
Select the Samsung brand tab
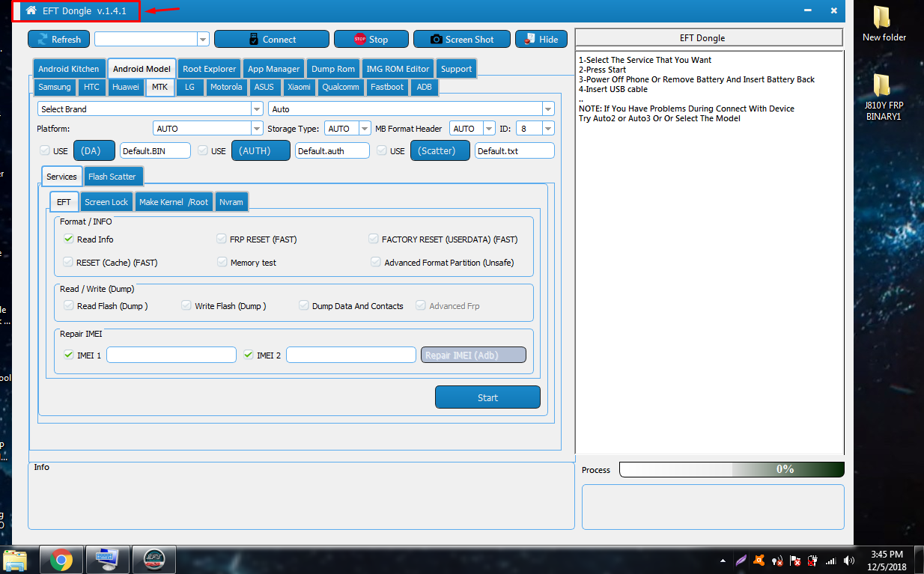pyautogui.click(x=55, y=87)
